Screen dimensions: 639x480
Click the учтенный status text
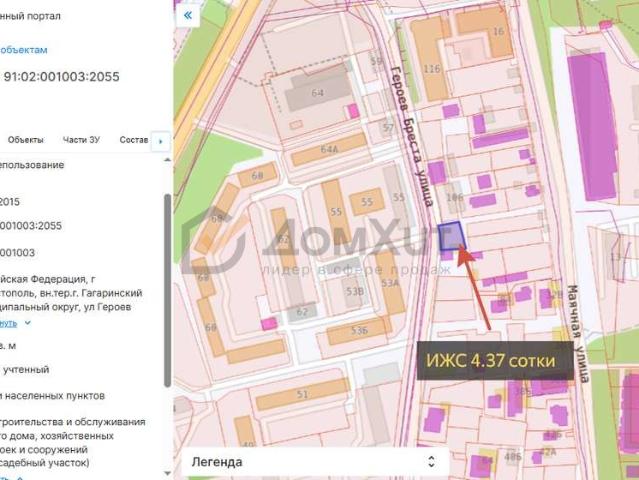[x=26, y=370]
